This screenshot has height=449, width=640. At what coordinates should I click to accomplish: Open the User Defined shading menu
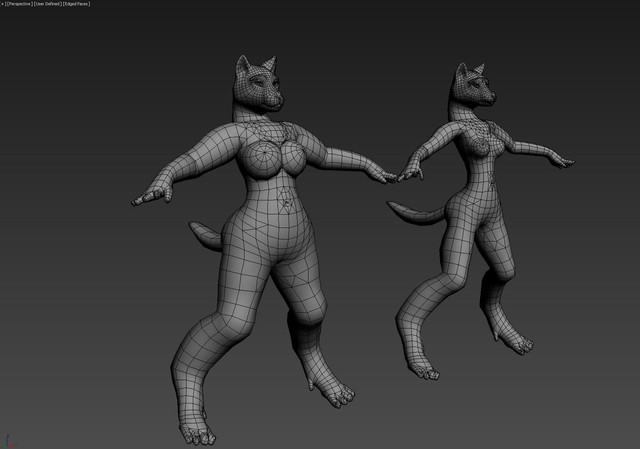pos(48,4)
